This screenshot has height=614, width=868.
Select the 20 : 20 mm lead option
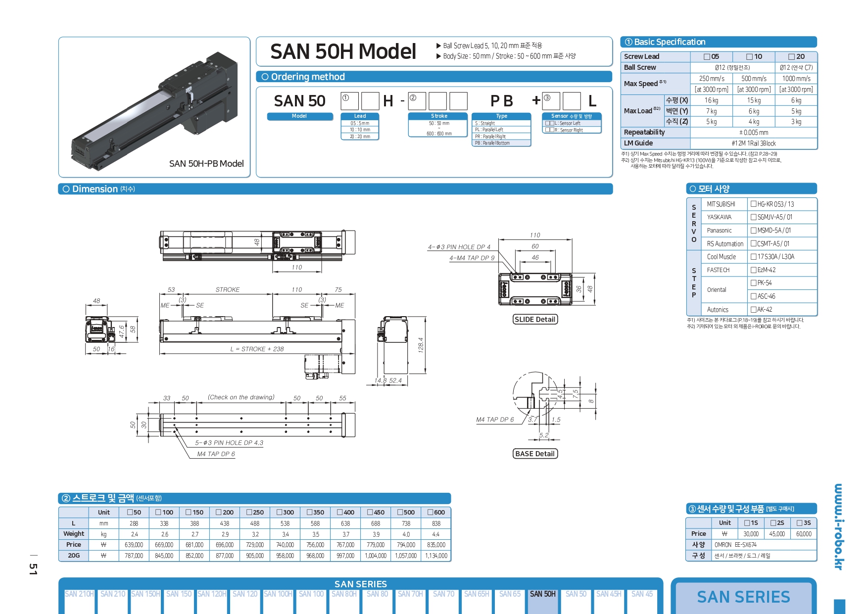pyautogui.click(x=360, y=137)
